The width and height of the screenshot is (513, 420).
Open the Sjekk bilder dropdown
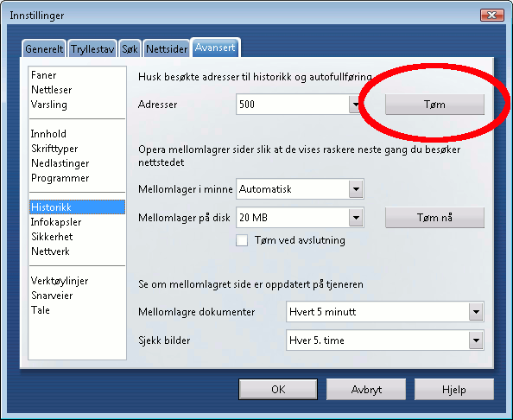[385, 340]
